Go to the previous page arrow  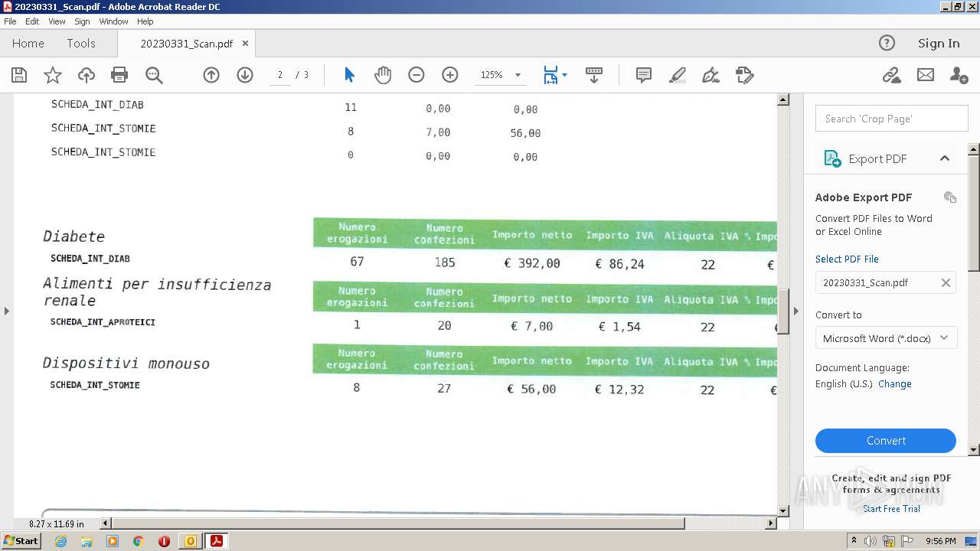click(211, 75)
